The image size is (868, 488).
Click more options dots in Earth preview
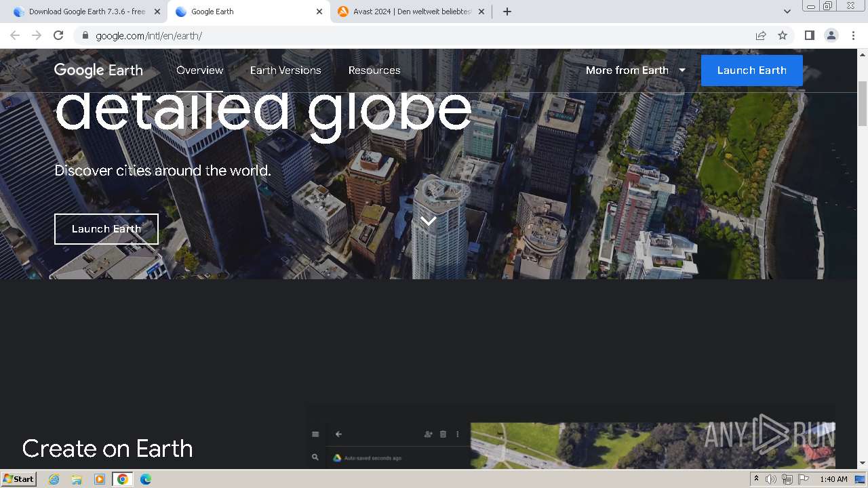[458, 434]
